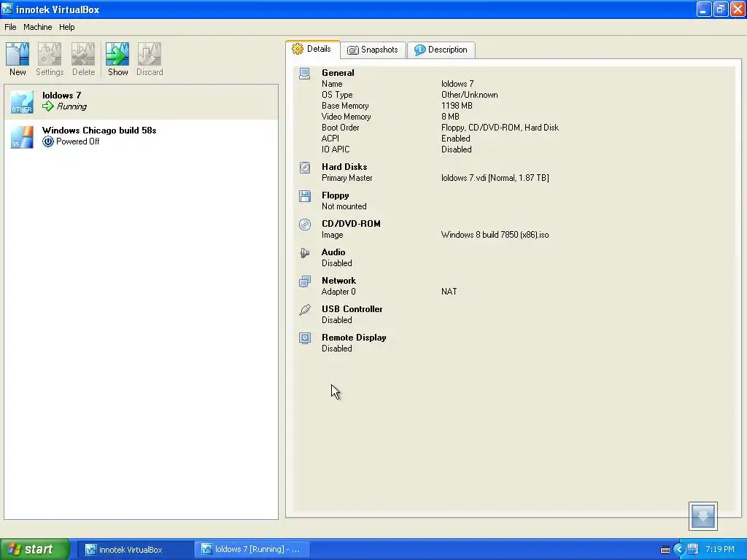The image size is (747, 560).
Task: Switch to the Details tab
Action: click(312, 49)
